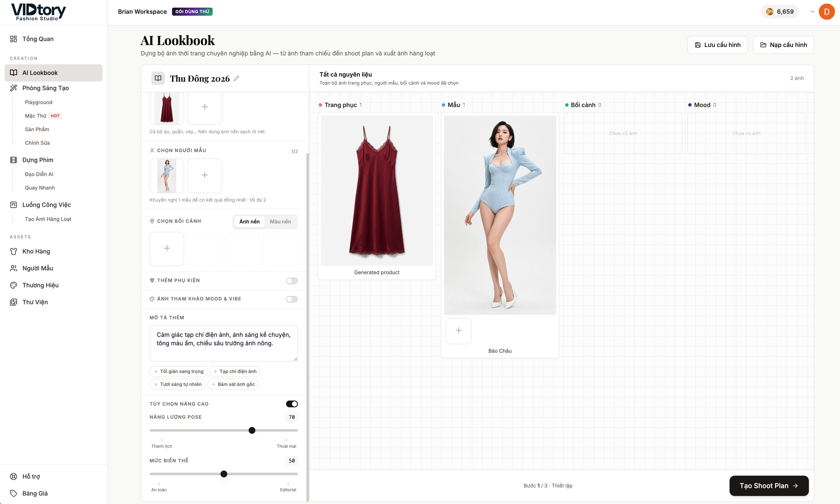Add the Tối giản sang trọng preset chip
Image resolution: width=840 pixels, height=504 pixels.
[x=178, y=372]
